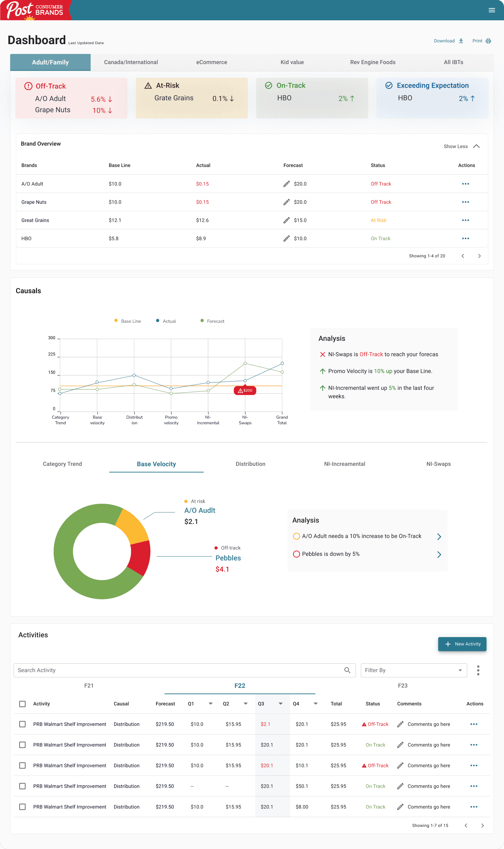Switch to the All IBTs tab
This screenshot has height=849, width=504.
pos(453,62)
